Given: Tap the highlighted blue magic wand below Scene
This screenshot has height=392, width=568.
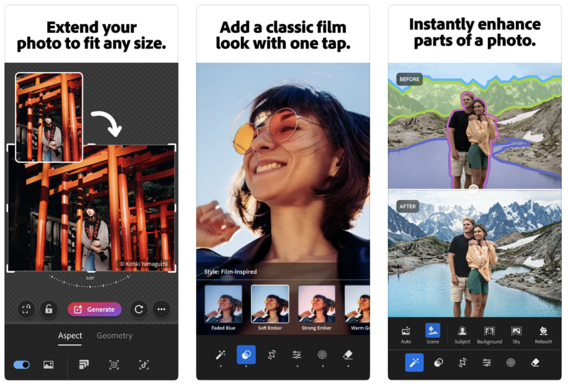Looking at the screenshot, I should pos(414,362).
